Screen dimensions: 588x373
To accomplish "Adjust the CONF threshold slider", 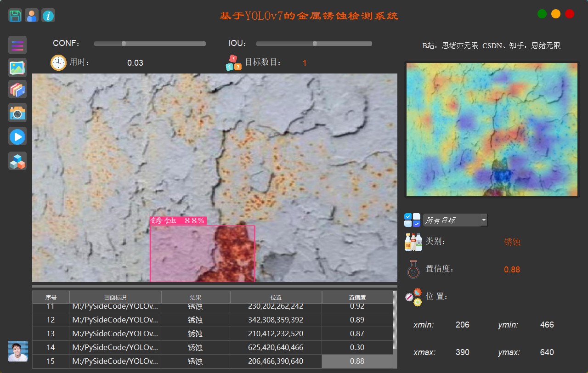I will coord(124,44).
